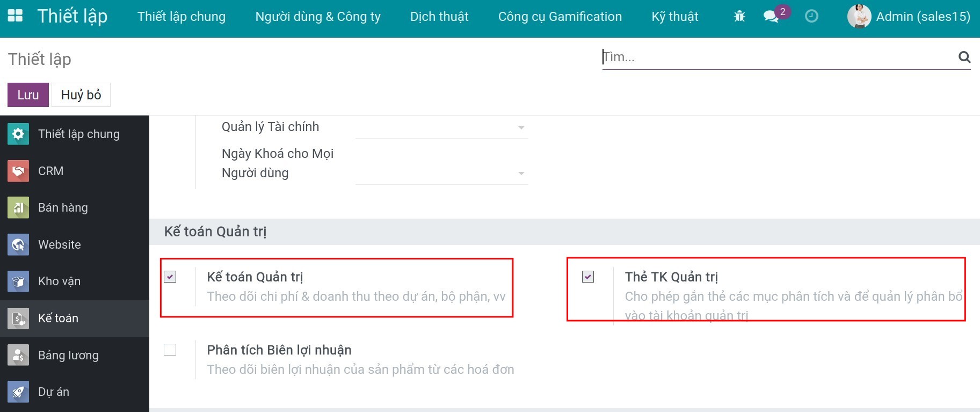Disable the Thẻ TK Quản trị option

[x=588, y=277]
